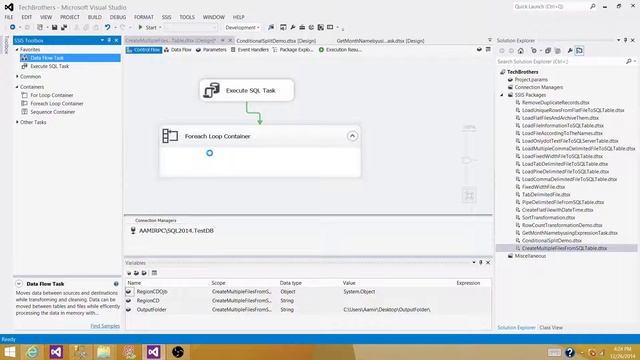
Task: Select Project.params in Solution Explorer
Action: click(531, 80)
